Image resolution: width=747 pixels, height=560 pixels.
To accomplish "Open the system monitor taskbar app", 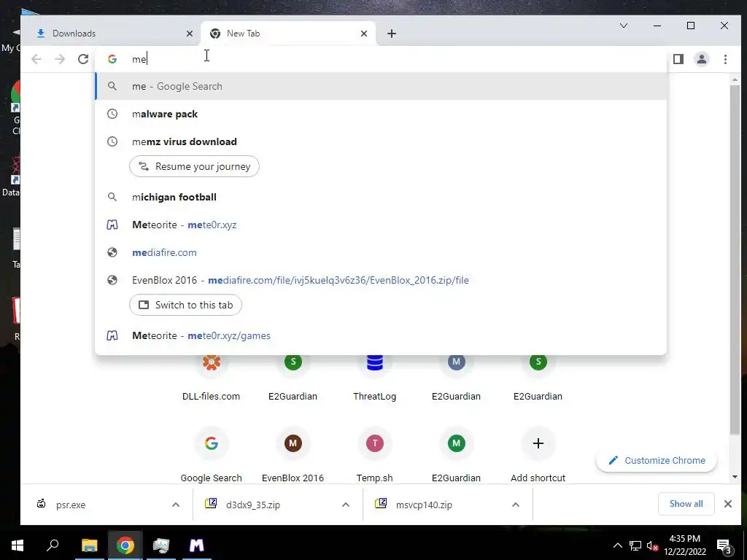I will click(x=161, y=545).
